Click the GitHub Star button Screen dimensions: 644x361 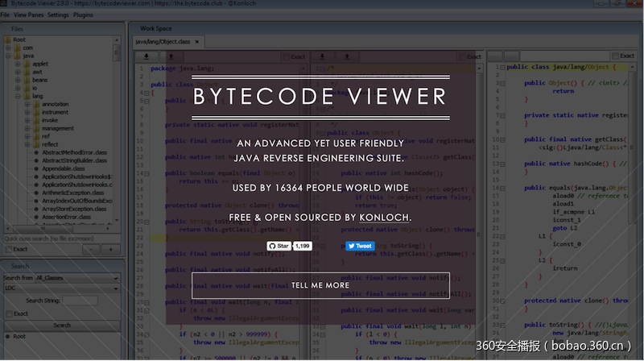pos(279,246)
